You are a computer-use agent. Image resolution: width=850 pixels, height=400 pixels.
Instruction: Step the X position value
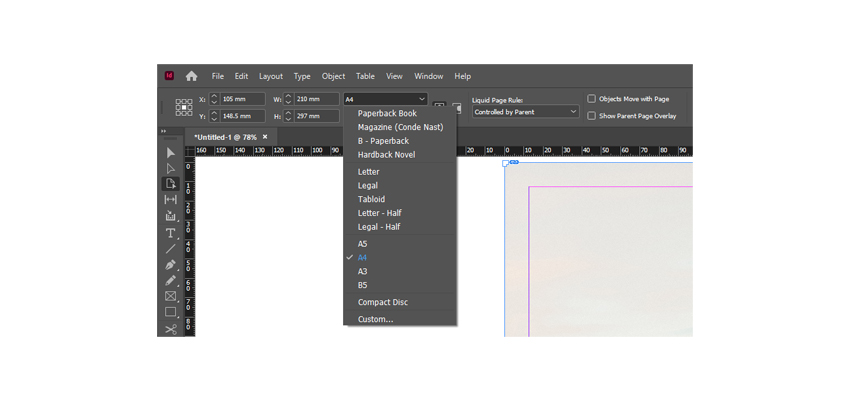tap(214, 99)
